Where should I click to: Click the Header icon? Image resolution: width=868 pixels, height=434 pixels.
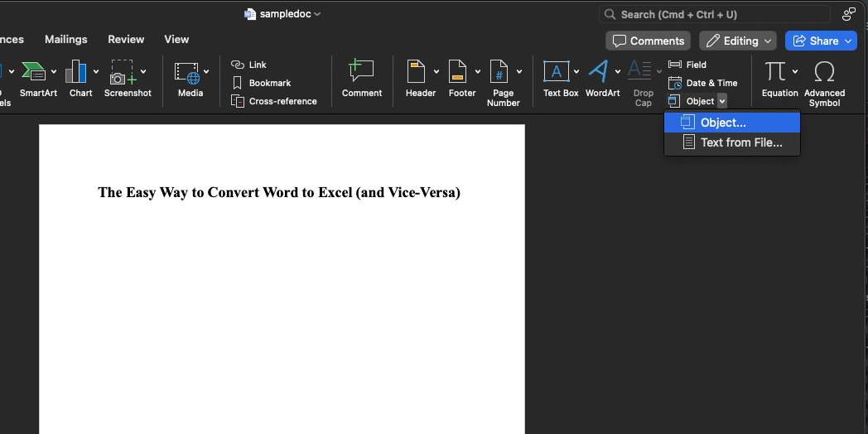tap(417, 72)
